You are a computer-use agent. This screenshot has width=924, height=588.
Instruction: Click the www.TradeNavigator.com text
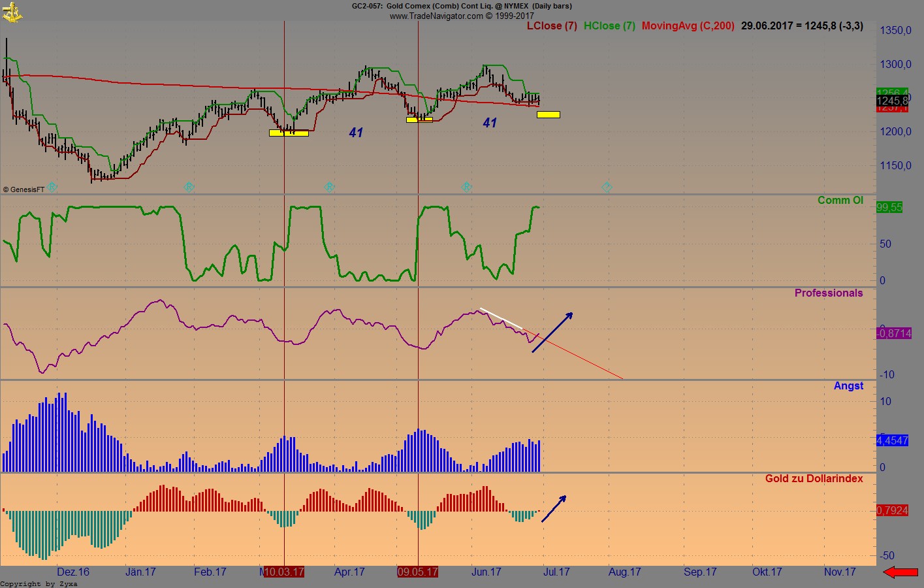coord(462,16)
